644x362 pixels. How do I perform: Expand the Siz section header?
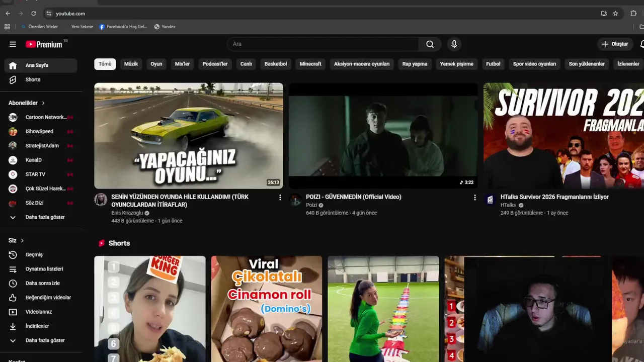(16, 241)
